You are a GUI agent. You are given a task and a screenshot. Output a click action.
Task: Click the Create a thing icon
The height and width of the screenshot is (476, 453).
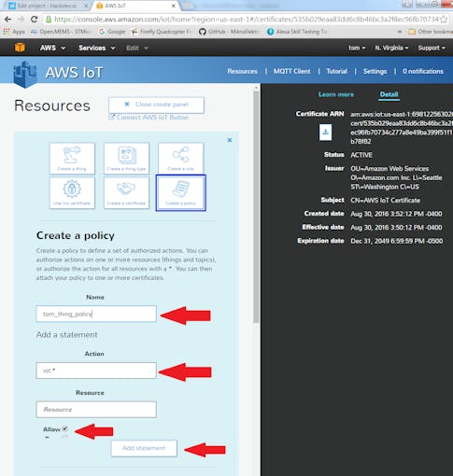(x=72, y=158)
